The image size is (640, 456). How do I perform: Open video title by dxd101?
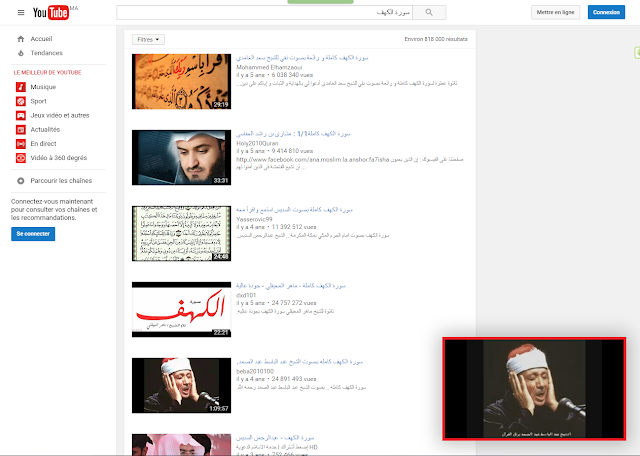pyautogui.click(x=291, y=286)
